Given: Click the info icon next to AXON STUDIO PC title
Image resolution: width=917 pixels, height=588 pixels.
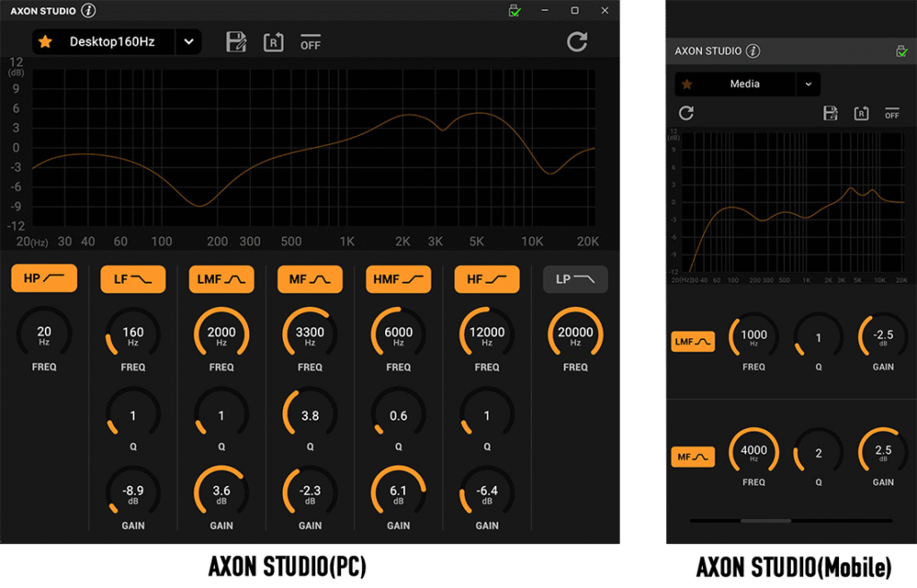Looking at the screenshot, I should 89,10.
